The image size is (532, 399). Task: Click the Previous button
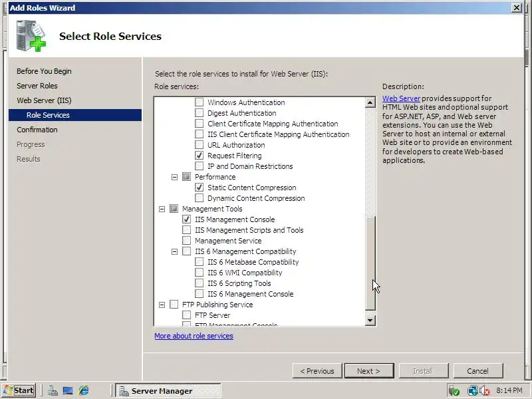pyautogui.click(x=317, y=371)
